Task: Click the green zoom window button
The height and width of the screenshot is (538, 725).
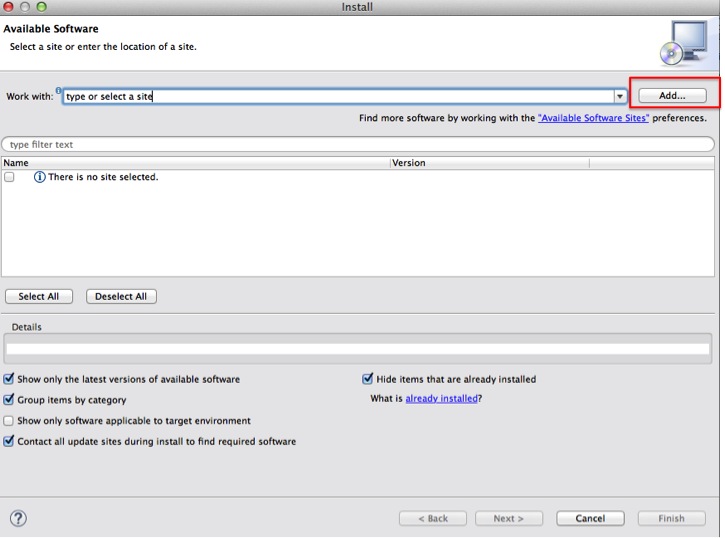Action: click(x=42, y=6)
